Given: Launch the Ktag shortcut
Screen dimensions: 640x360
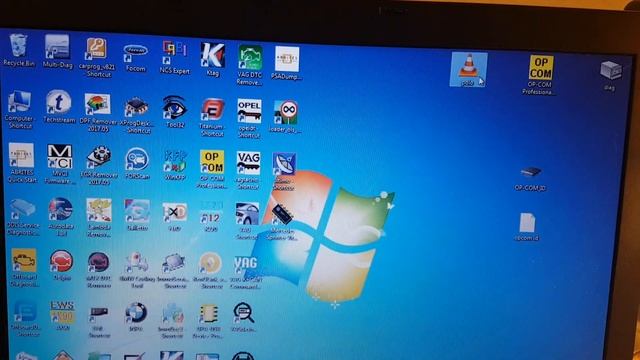Looking at the screenshot, I should point(212,55).
